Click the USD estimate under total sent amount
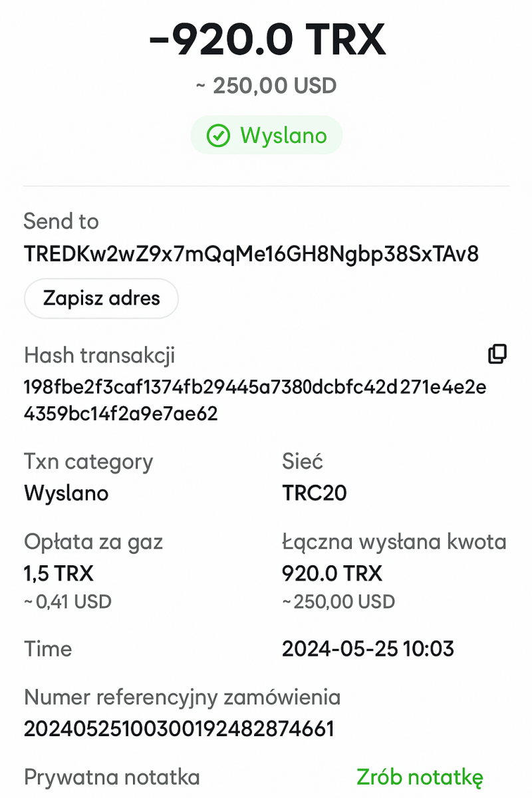Screen dimensions: 532x798 pyautogui.click(x=339, y=602)
